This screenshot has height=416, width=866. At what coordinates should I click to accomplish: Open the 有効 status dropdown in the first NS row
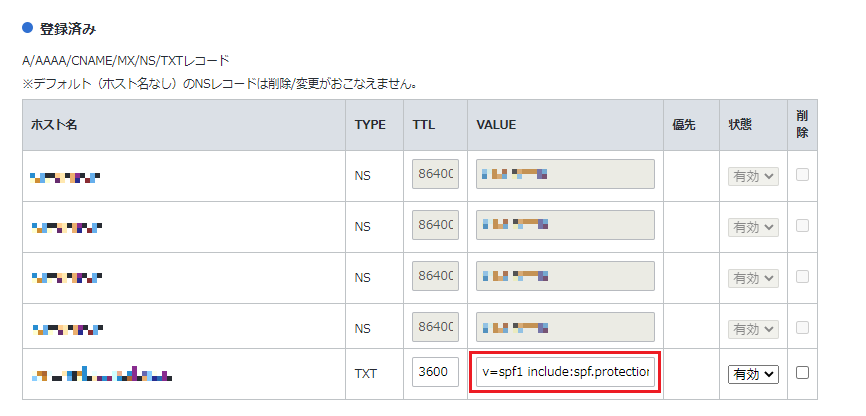pyautogui.click(x=753, y=176)
